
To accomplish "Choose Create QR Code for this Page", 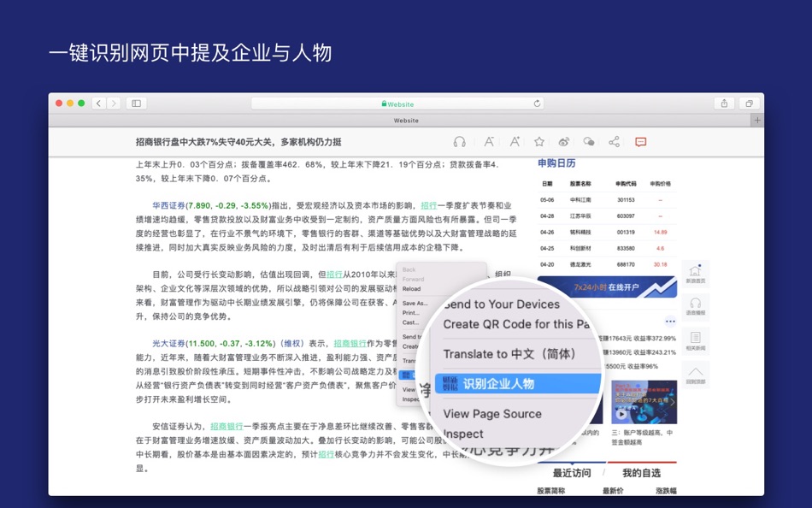I will pyautogui.click(x=516, y=324).
